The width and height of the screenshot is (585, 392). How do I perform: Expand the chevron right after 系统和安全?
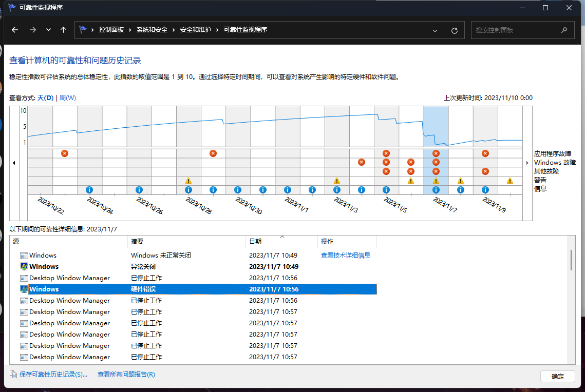[174, 30]
